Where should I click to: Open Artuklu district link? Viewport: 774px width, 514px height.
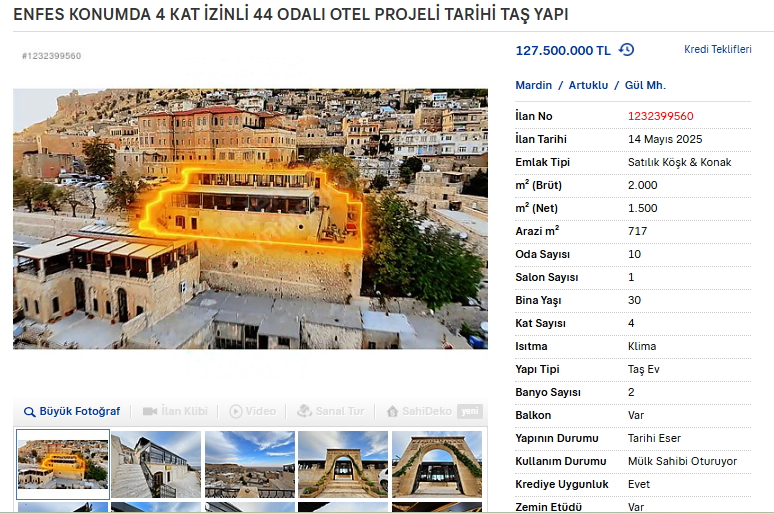588,85
